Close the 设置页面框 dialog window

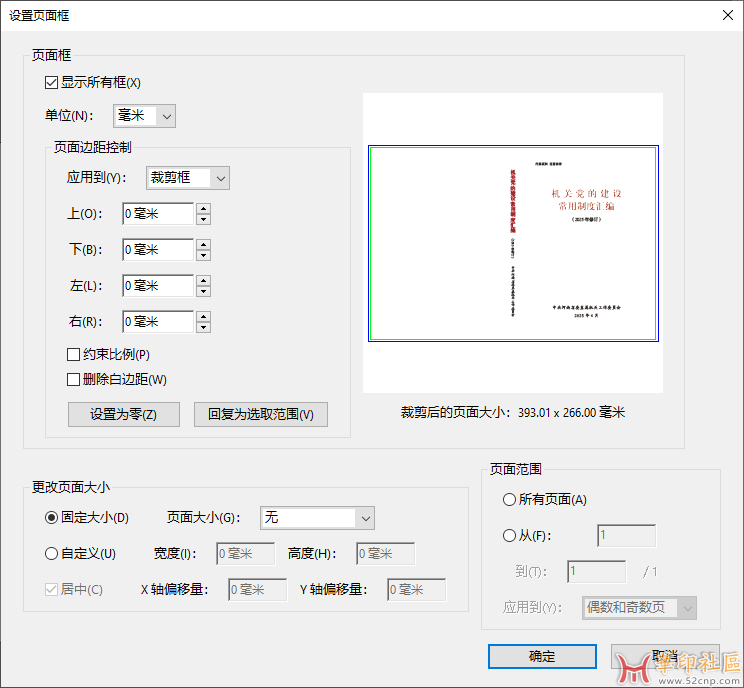pos(725,14)
